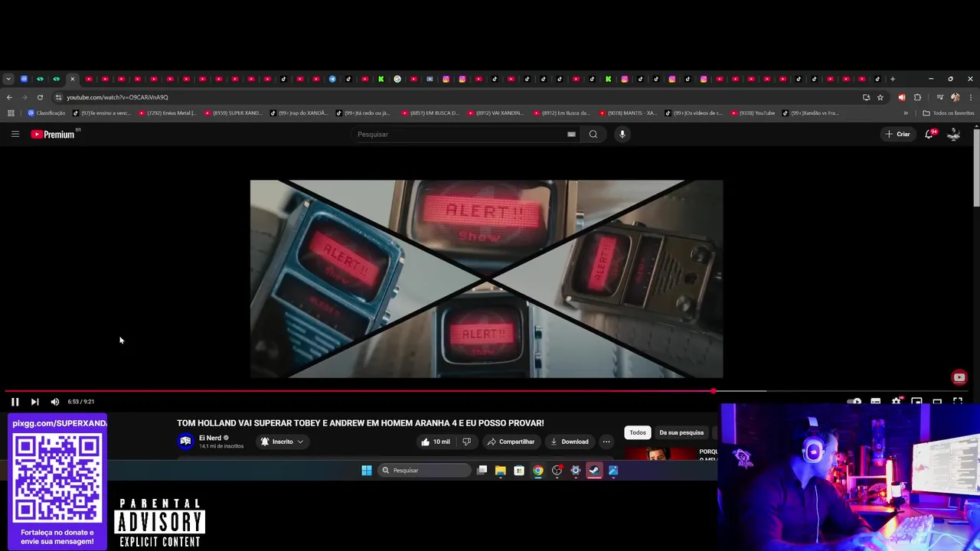Expand bookmarks overflow chevron
Screen dimensions: 980x551
pyautogui.click(x=906, y=113)
